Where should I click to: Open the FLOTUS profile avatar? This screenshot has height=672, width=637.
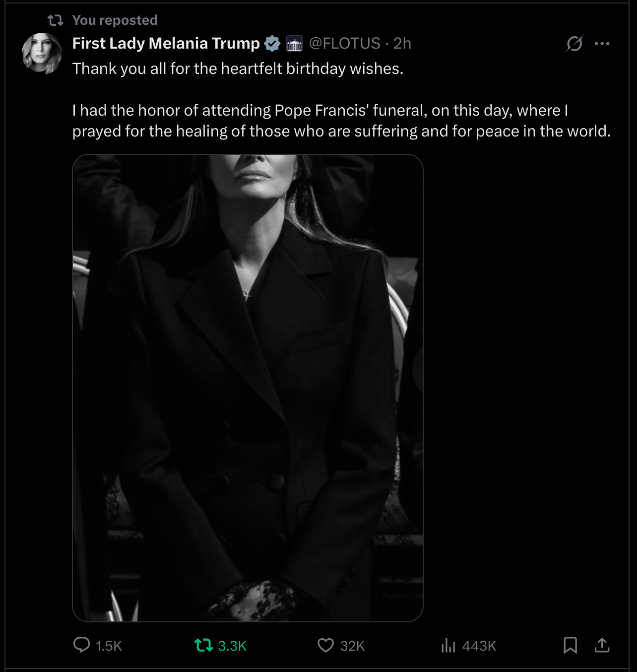click(42, 53)
